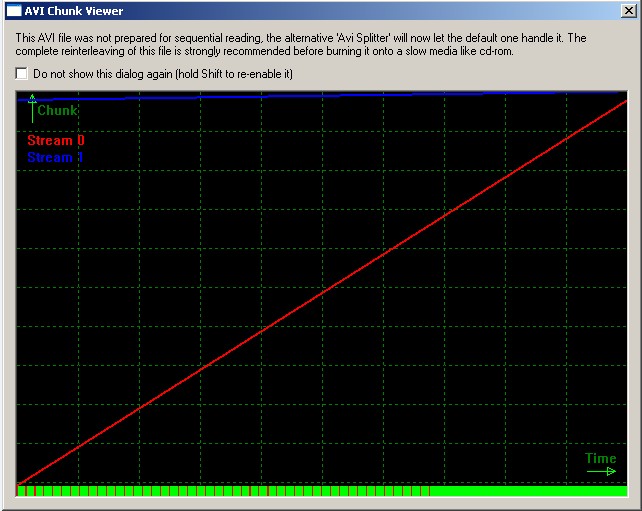642x511 pixels.
Task: Click the 'Time' axis label
Action: (x=601, y=459)
